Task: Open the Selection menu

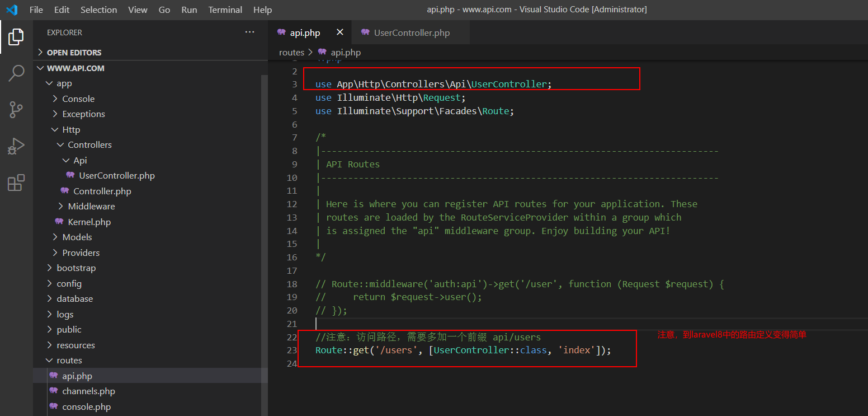Action: [x=99, y=10]
